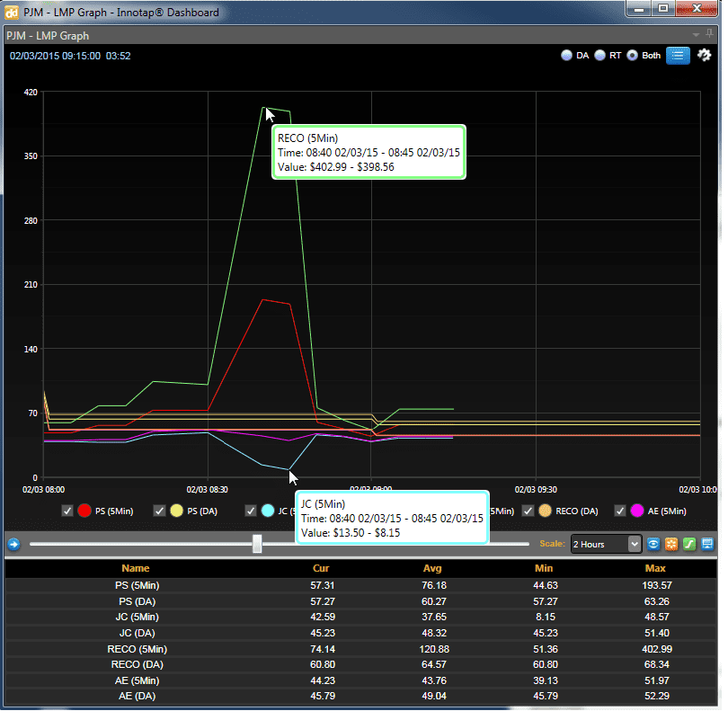The width and height of the screenshot is (728, 720).
Task: Select the Both radio button
Action: 633,56
